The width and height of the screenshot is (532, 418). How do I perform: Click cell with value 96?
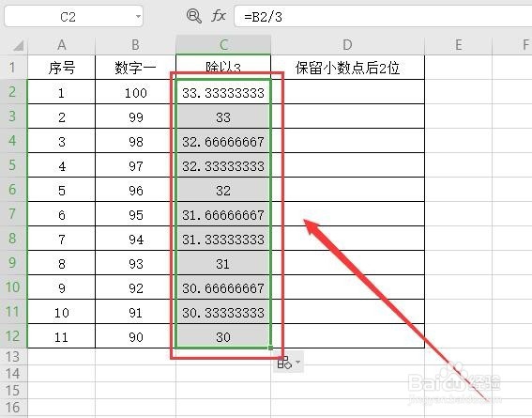135,190
